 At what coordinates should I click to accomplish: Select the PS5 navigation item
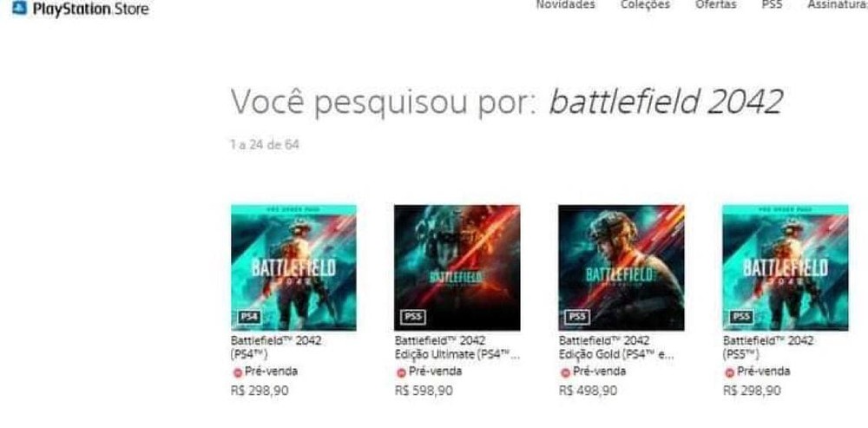(x=772, y=4)
